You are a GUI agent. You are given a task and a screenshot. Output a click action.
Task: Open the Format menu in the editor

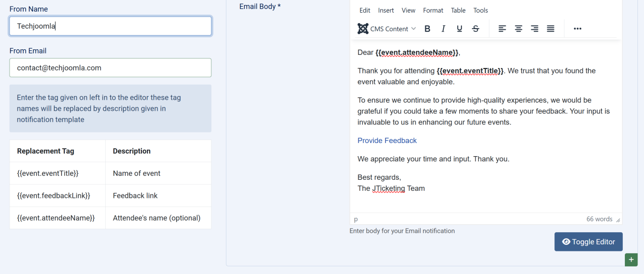(x=433, y=10)
